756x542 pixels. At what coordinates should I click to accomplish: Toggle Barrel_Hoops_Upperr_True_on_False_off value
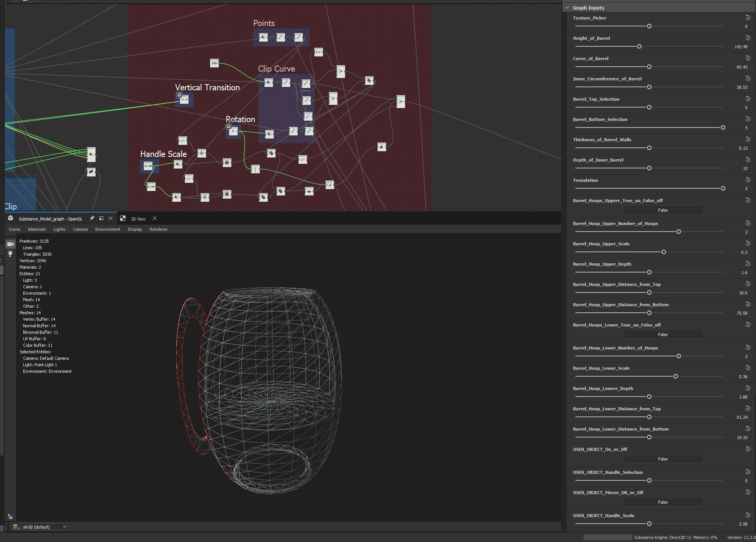click(663, 210)
